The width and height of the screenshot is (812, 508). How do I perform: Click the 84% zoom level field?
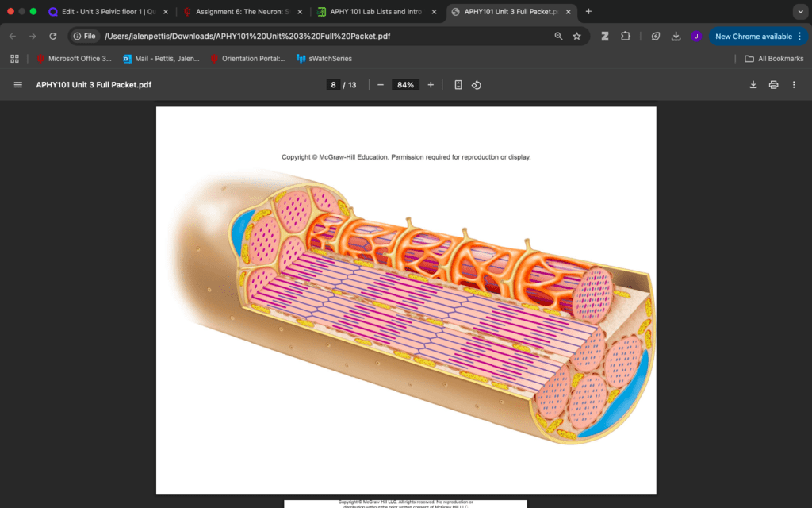[405, 84]
